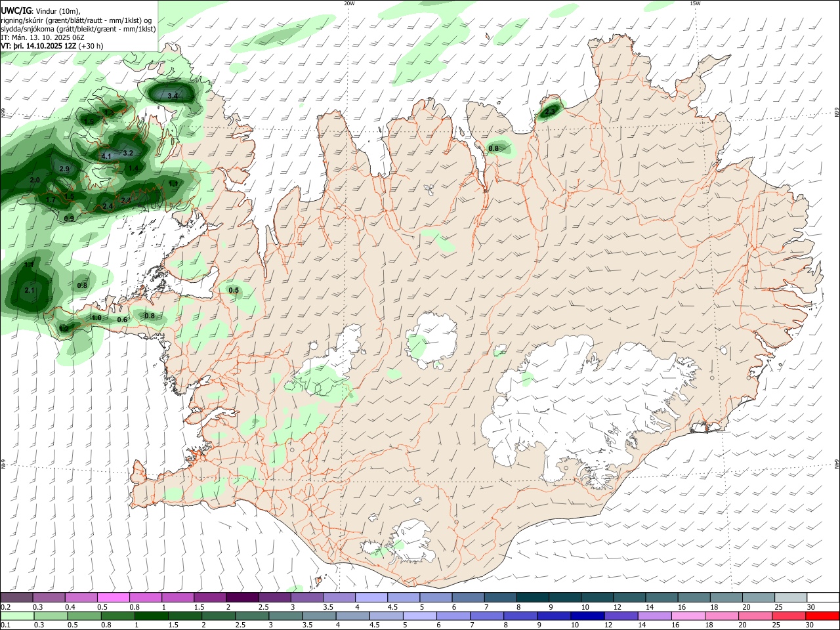Click the 4.1 precipitation value on the map
Viewport: 840px width, 630px height.
click(x=106, y=156)
